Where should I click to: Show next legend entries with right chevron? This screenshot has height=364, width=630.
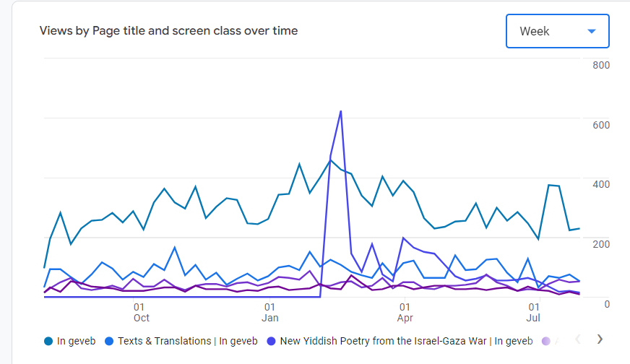tap(600, 339)
